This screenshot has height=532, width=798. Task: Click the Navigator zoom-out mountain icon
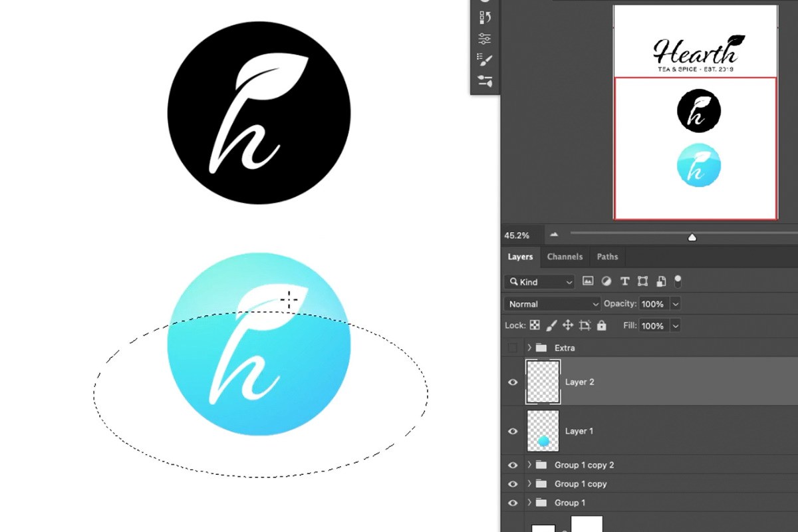(x=554, y=235)
